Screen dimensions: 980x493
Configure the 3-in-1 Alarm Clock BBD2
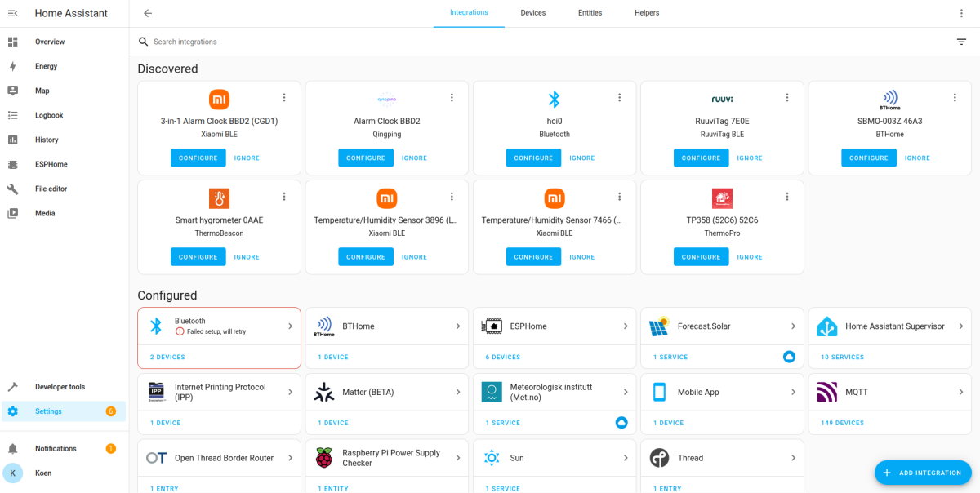click(x=198, y=158)
